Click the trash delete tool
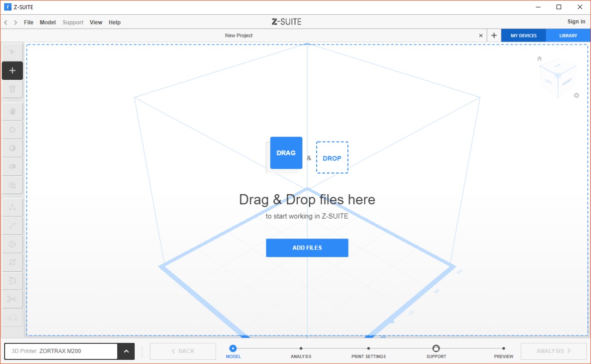 [12, 89]
